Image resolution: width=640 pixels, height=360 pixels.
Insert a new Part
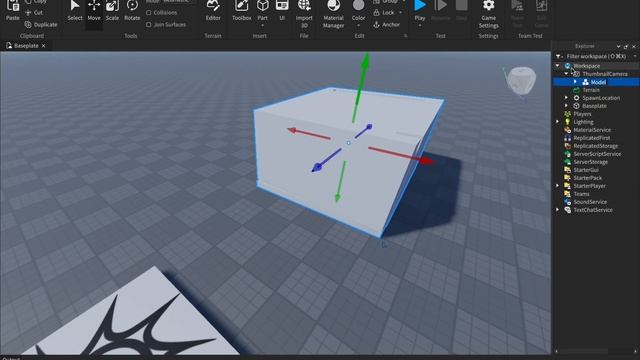click(x=262, y=10)
